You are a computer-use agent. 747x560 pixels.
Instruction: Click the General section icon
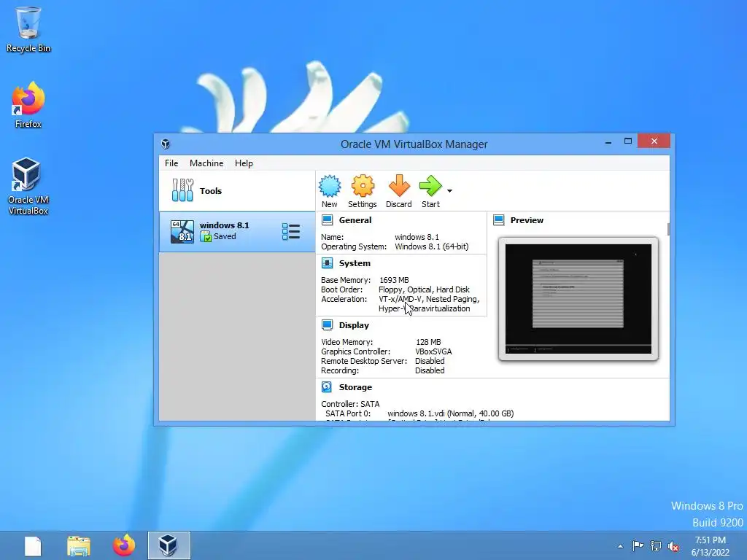coord(328,220)
